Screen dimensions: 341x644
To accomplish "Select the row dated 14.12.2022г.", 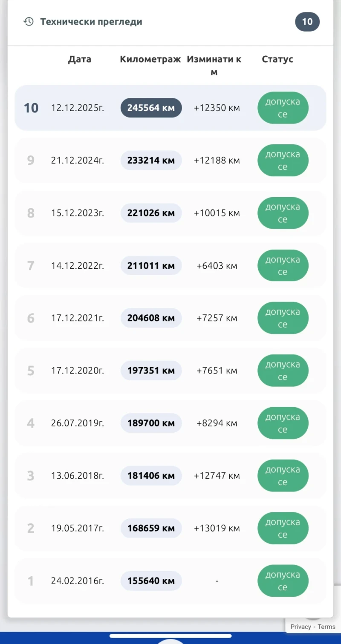I will point(77,266).
